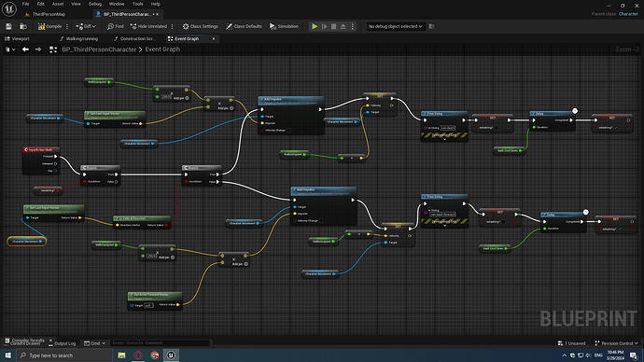Click the Stop simulation icon
Viewport: 644px width, 362px height.
333,26
